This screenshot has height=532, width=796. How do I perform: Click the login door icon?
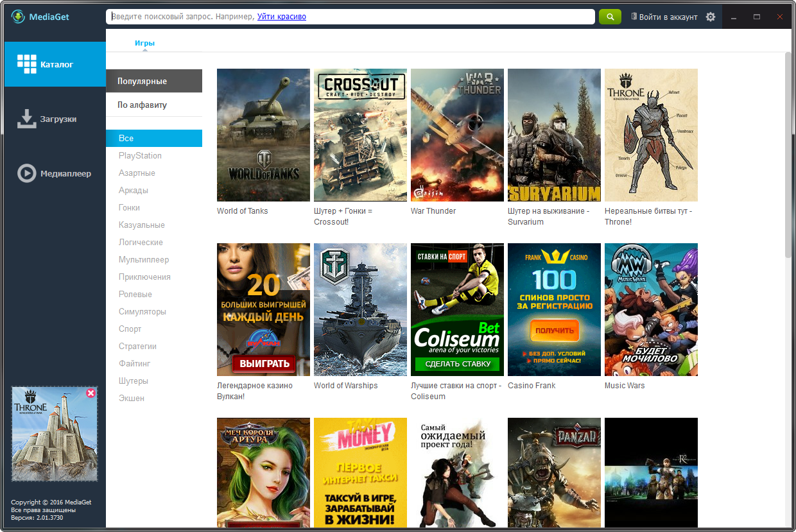pyautogui.click(x=634, y=17)
